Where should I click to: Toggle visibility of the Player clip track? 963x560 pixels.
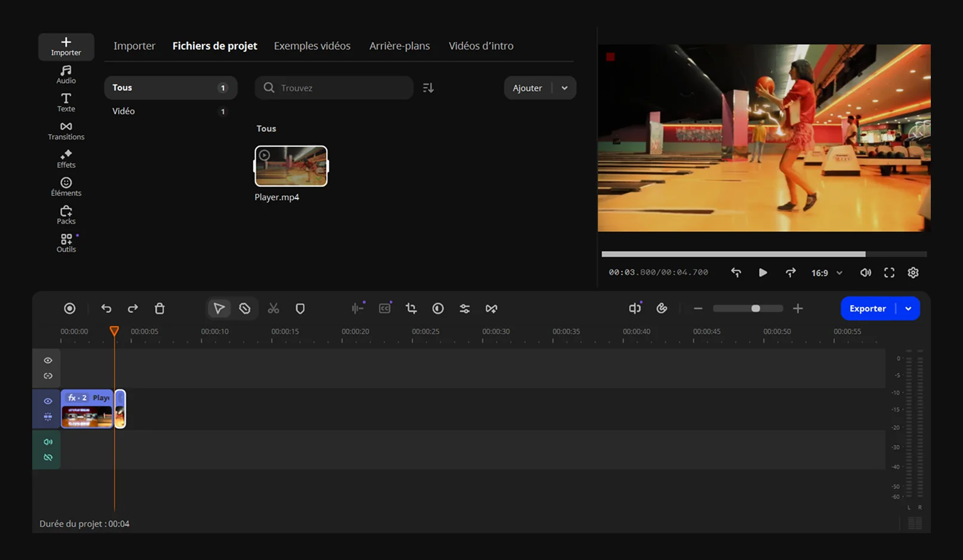click(x=48, y=401)
